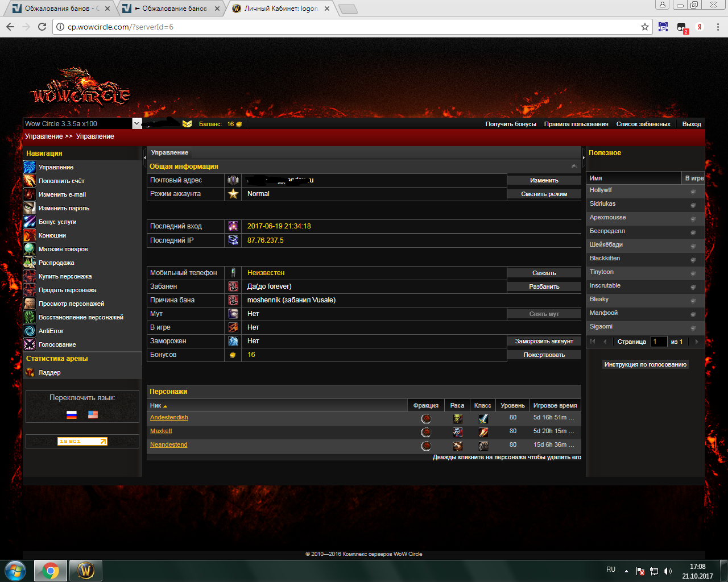Screen dimensions: 728x582
Task: Click the Управление icon in navigation sidebar
Action: click(x=30, y=167)
